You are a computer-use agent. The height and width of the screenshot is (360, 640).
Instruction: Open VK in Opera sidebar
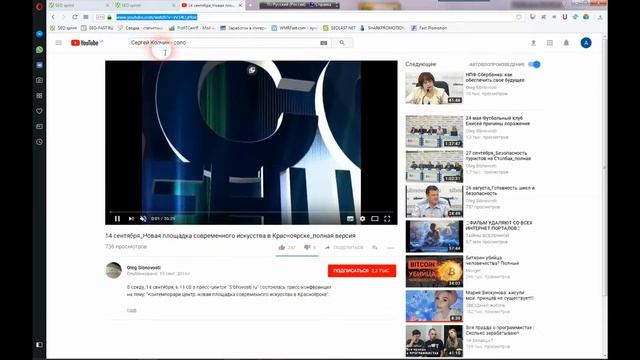(39, 65)
